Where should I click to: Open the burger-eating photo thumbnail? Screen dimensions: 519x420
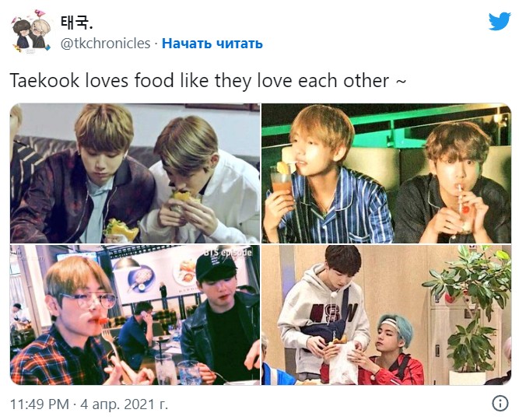pos(135,173)
